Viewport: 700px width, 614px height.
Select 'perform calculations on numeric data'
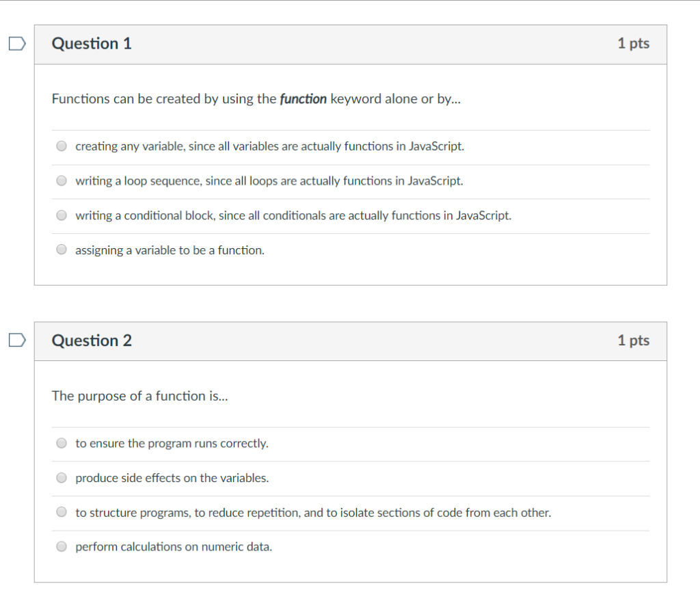61,546
